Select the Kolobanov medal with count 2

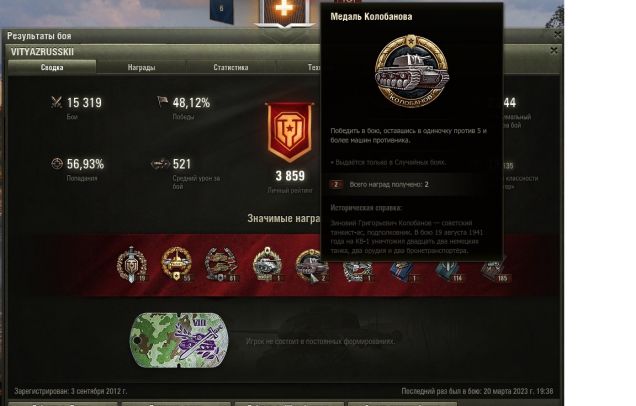pos(312,266)
